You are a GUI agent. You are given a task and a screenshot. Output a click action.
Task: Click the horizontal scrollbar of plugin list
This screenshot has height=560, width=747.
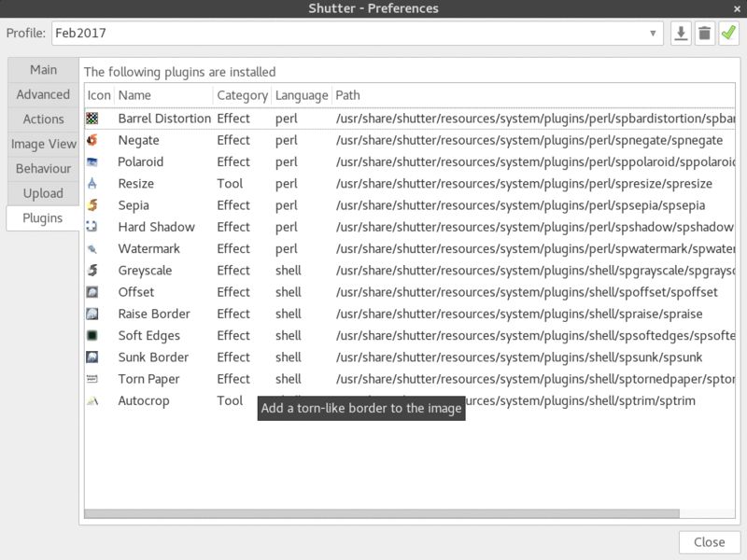[382, 514]
